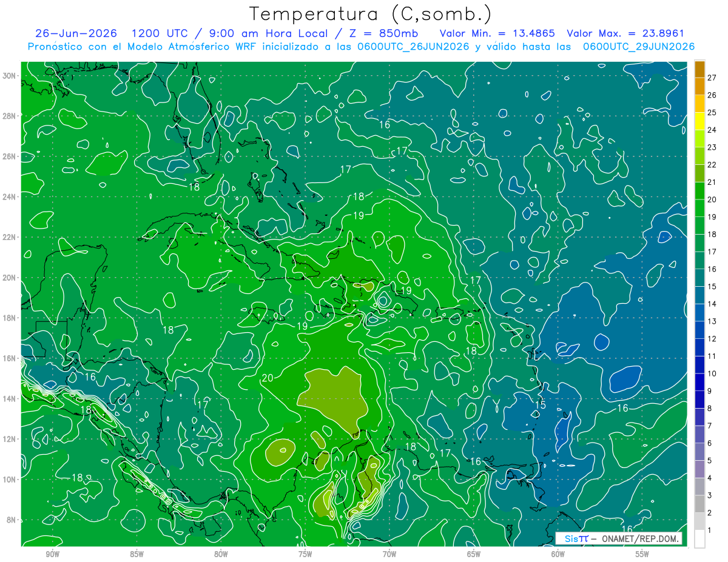728x562 pixels.
Task: Click the '30N' latitude axis label
Action: [10, 76]
